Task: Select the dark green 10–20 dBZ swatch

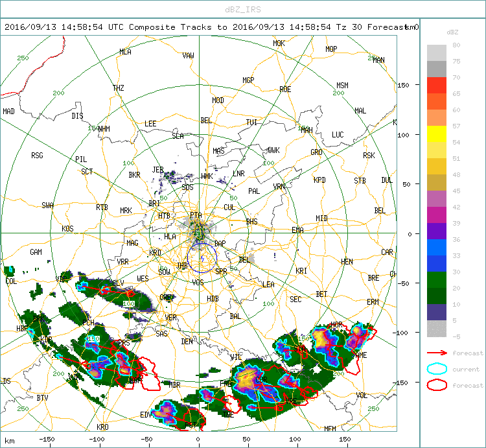Action: 437,296
